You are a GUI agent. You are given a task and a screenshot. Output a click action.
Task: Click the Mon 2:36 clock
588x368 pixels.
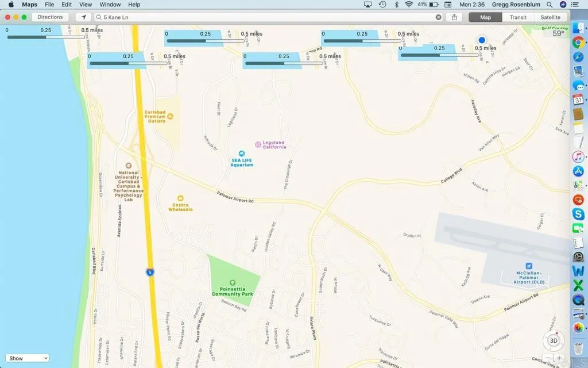[x=472, y=5]
